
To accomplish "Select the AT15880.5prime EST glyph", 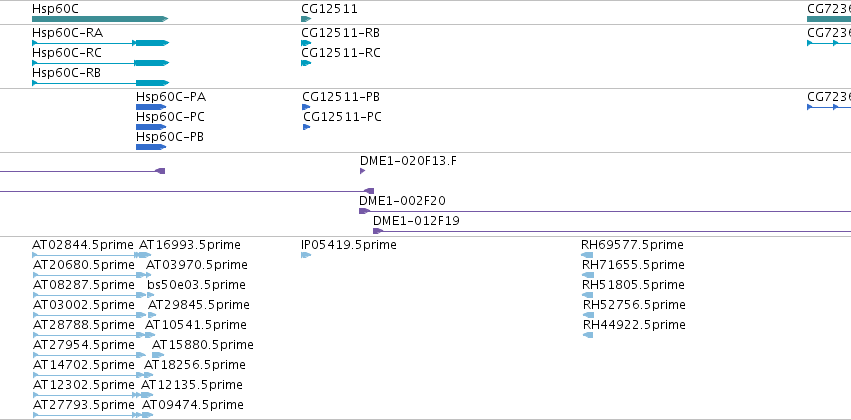I will 158,355.
